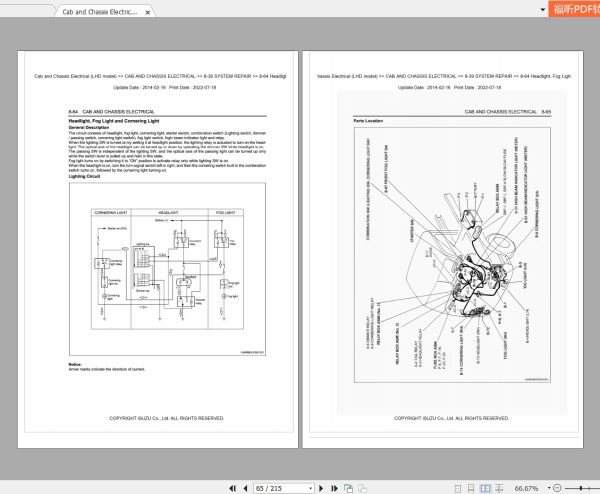Viewport: 600px width, 494px height.
Task: Close the Cab and Chassis Electric tab
Action: (148, 12)
